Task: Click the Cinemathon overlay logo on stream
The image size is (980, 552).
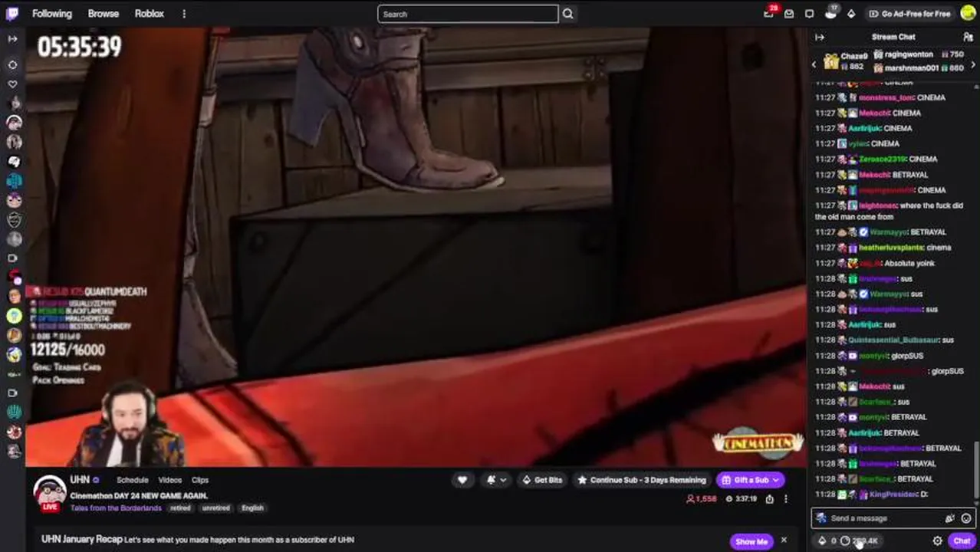Action: pyautogui.click(x=757, y=442)
